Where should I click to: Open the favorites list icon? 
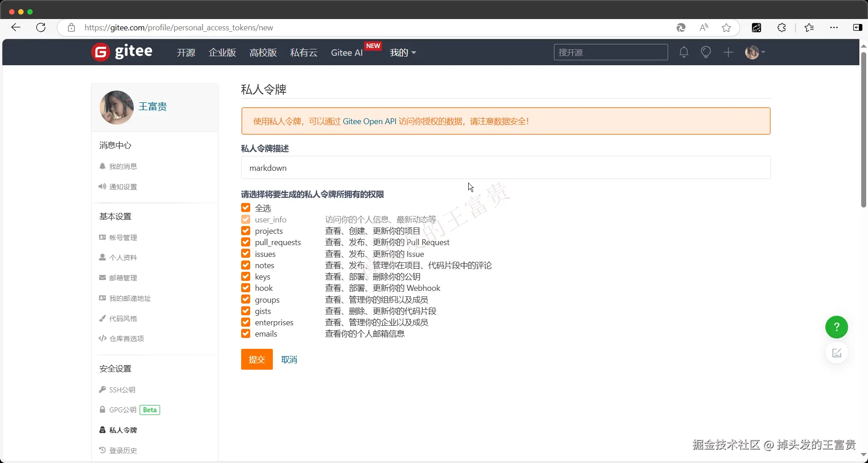pos(810,28)
